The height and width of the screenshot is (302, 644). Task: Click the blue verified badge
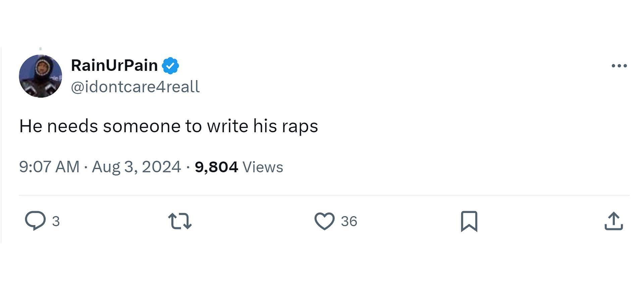click(170, 66)
